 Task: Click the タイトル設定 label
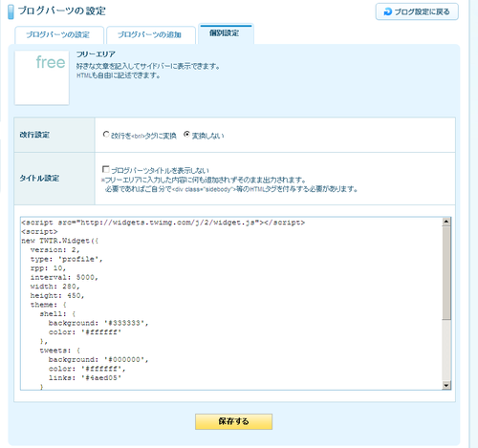click(x=39, y=179)
